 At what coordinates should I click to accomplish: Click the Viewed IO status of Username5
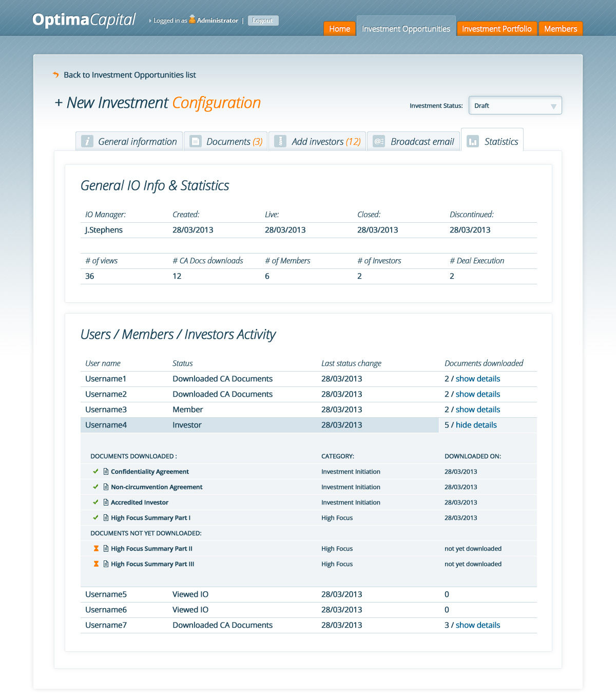(x=190, y=594)
